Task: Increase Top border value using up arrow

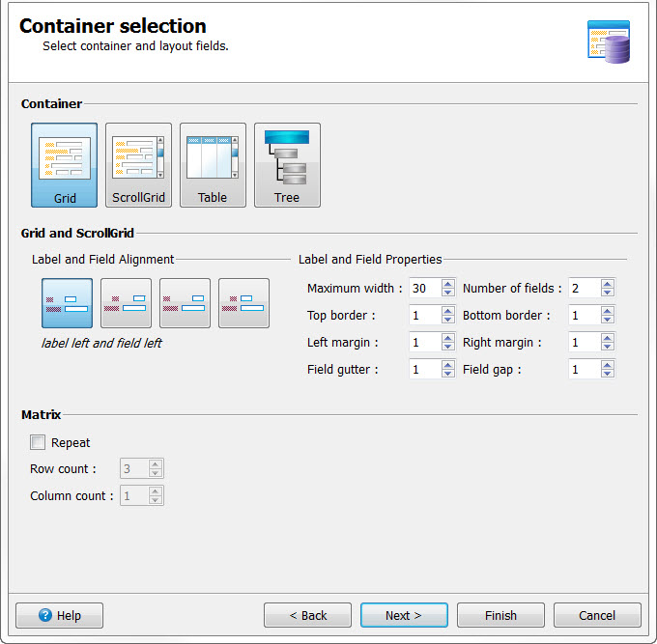Action: point(447,311)
